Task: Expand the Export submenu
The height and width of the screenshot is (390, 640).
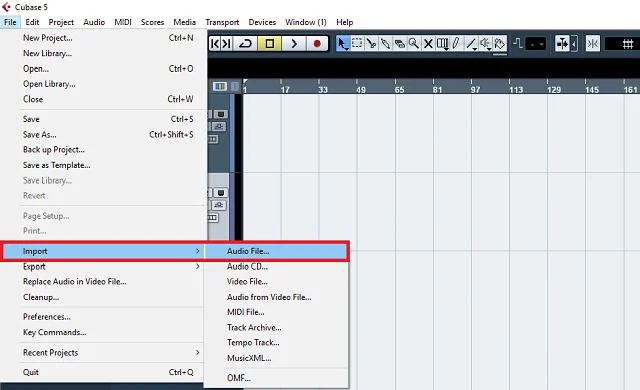Action: (x=102, y=267)
